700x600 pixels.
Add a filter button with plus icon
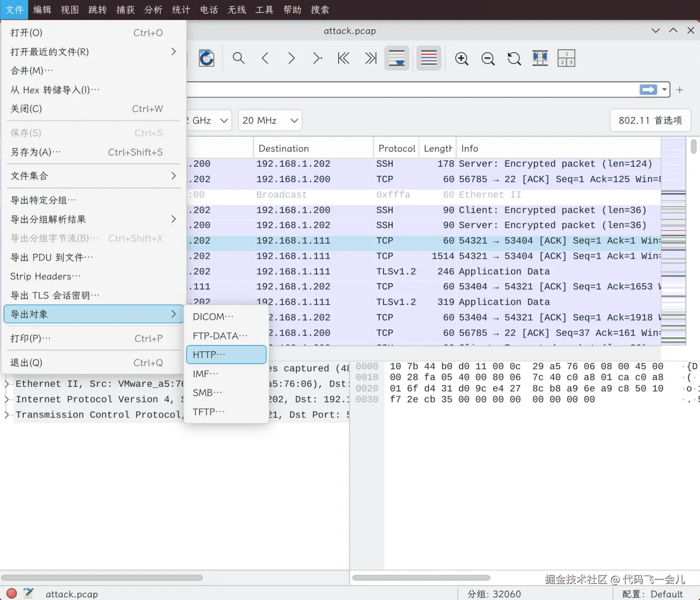(x=680, y=90)
